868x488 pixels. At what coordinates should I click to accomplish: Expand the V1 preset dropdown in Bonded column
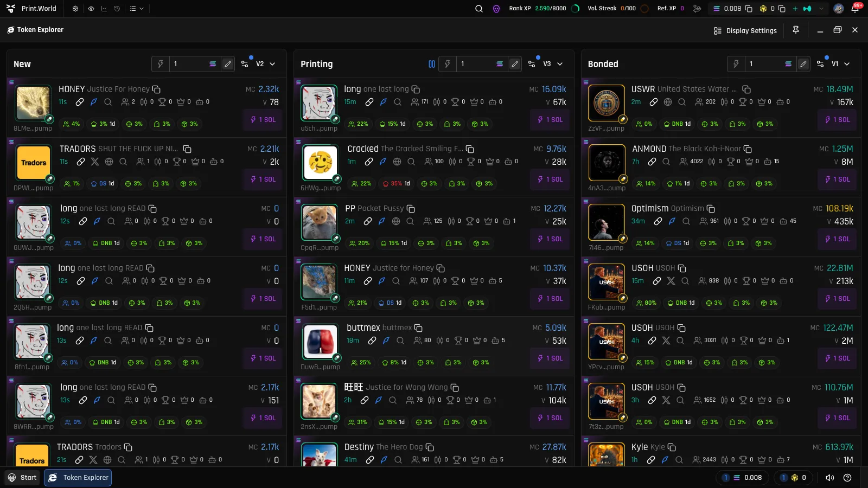(840, 64)
